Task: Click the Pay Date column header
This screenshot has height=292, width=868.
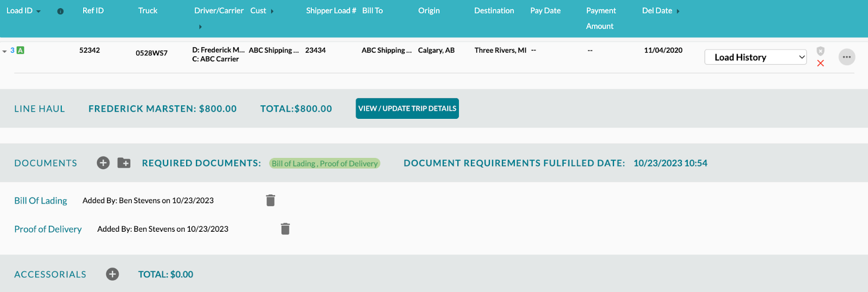Action: point(545,11)
